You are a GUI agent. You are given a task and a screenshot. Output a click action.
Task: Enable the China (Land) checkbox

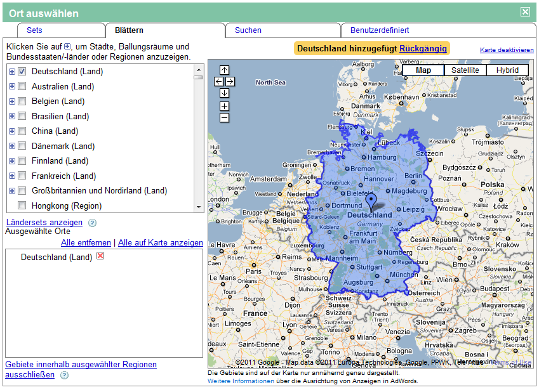[x=22, y=131]
